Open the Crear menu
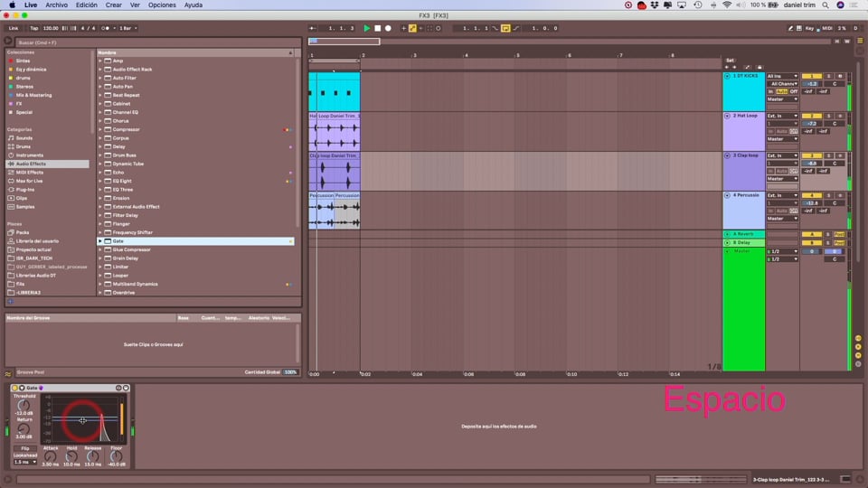The width and height of the screenshot is (868, 488). pyautogui.click(x=114, y=5)
